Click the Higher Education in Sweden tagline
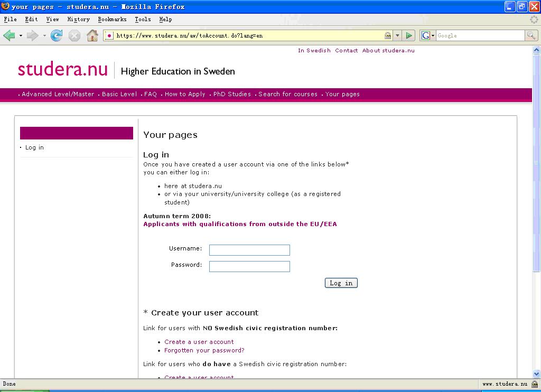This screenshot has width=541, height=392. point(178,71)
